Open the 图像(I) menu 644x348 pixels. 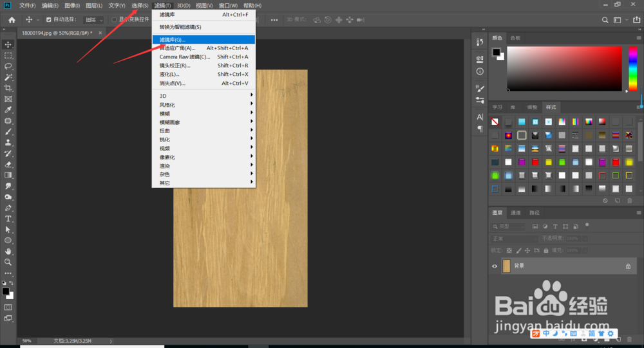click(72, 6)
